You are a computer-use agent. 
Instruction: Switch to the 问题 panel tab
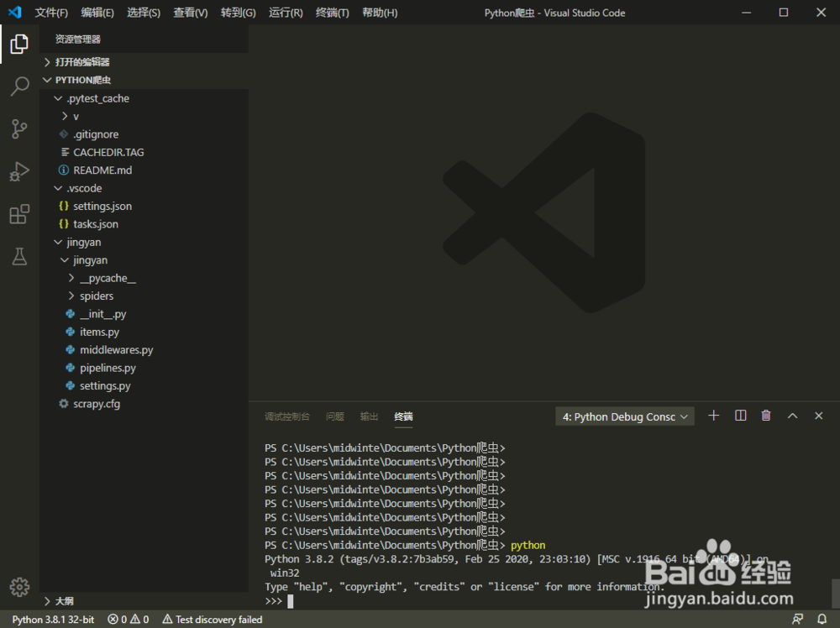(335, 416)
